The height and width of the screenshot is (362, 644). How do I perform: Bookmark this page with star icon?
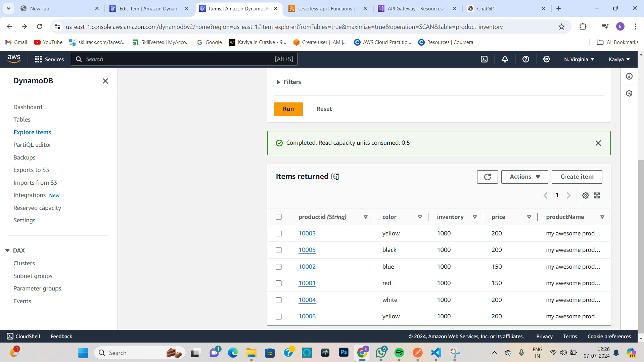(562, 27)
